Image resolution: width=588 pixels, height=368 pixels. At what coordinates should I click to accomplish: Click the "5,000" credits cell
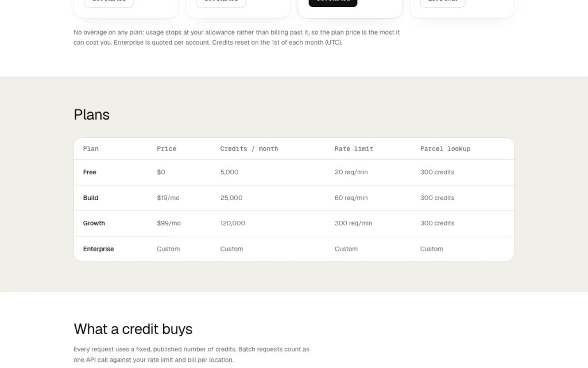229,172
